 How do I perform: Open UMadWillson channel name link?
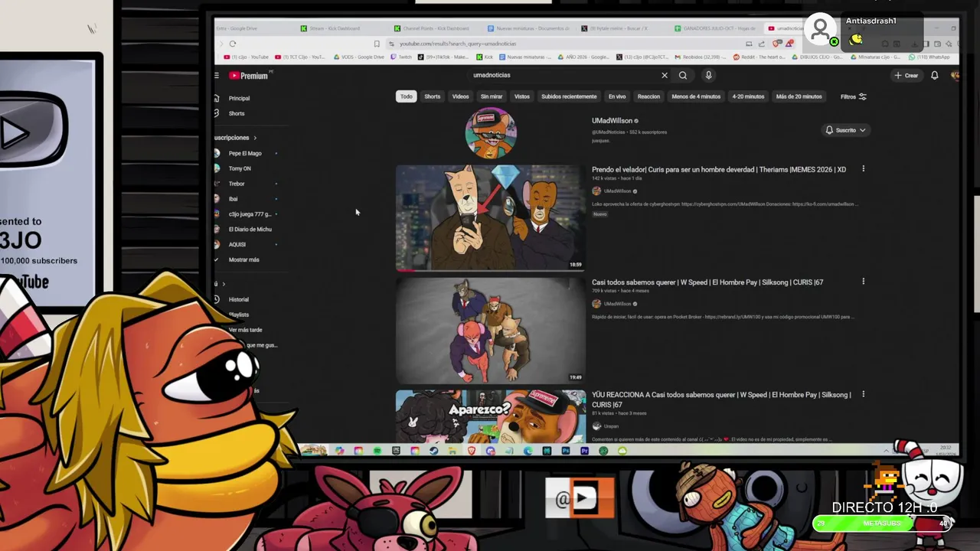(612, 121)
